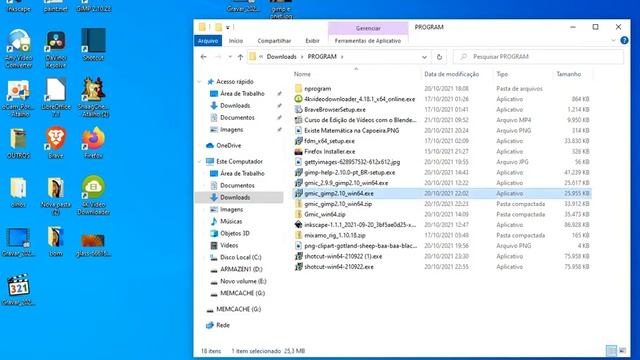Select Novo volume (E:) in navigation pane

click(243, 281)
